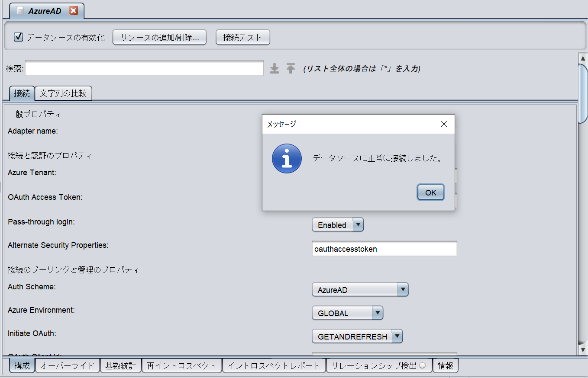Toggle the データソースの有効化 checkbox

pos(18,37)
